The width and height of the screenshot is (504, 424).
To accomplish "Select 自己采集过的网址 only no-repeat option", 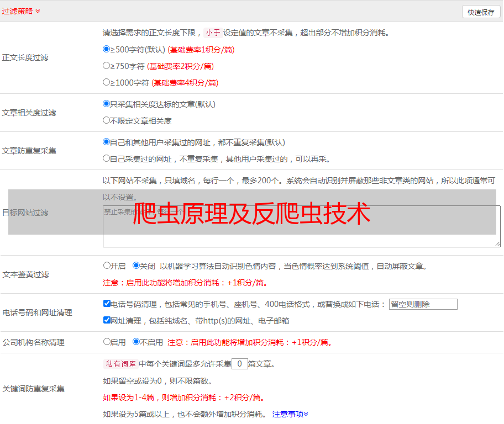I will [x=107, y=158].
